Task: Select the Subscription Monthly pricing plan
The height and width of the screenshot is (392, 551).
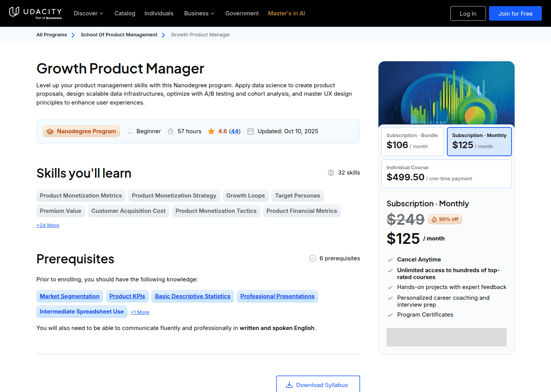Action: coord(479,142)
